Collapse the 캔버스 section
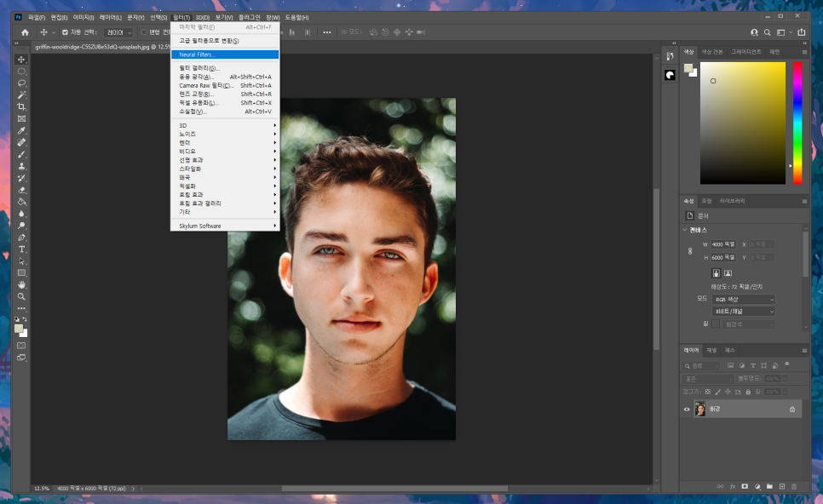Viewport: 823px width, 504px height. [685, 230]
